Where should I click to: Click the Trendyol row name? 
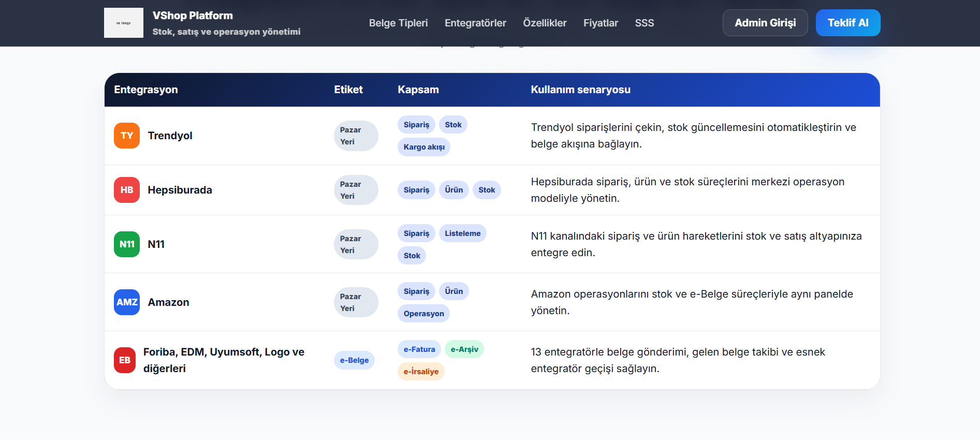tap(170, 136)
